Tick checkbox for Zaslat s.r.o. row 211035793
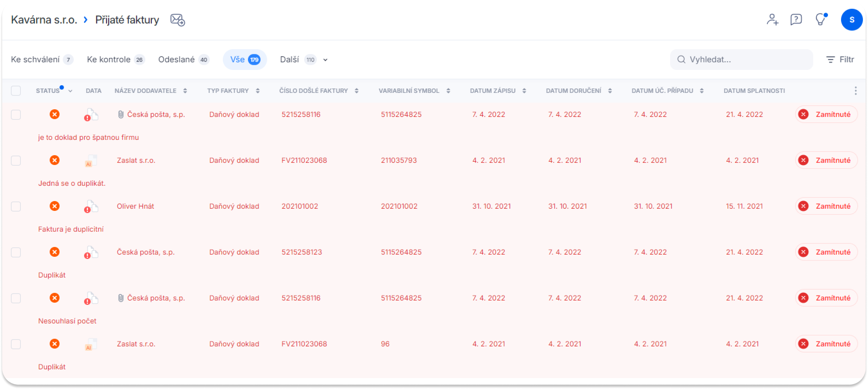 click(16, 161)
